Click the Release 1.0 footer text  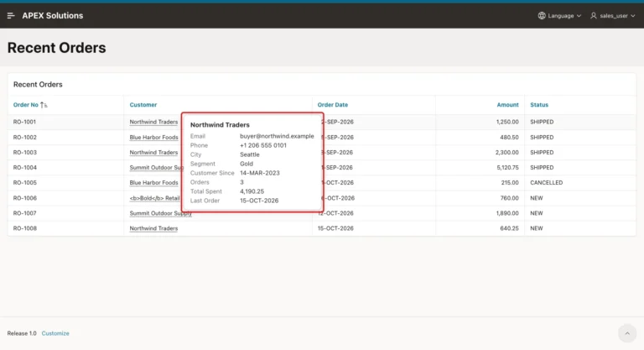click(x=22, y=333)
